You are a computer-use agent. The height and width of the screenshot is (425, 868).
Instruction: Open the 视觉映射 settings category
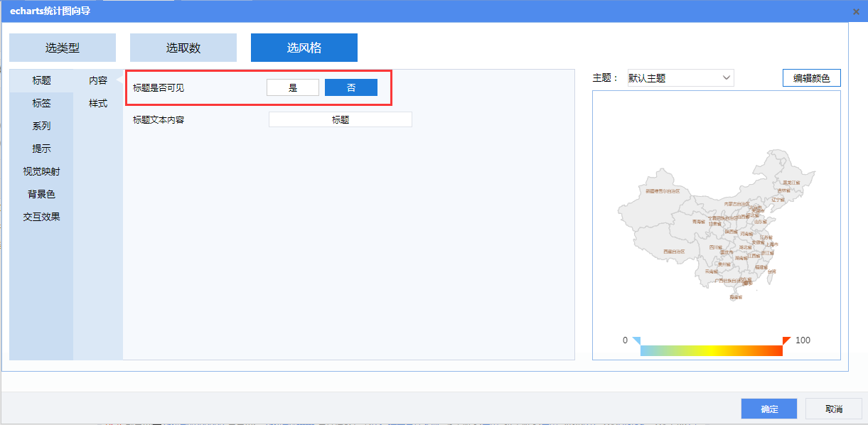click(41, 171)
